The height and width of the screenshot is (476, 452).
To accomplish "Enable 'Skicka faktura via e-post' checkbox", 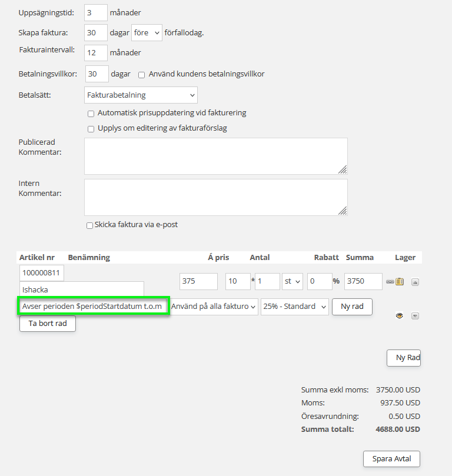I will [x=90, y=225].
